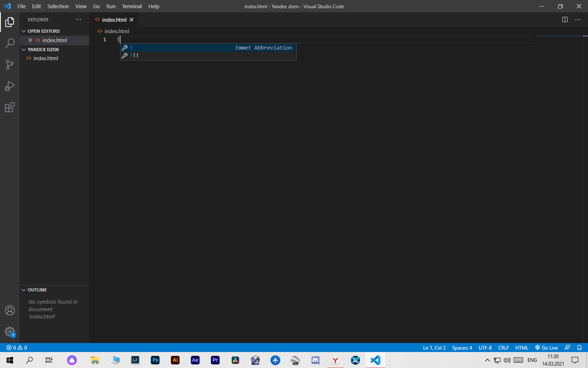This screenshot has width=588, height=368.
Task: Open index.html in Yandex Dzen folder
Action: click(55, 58)
